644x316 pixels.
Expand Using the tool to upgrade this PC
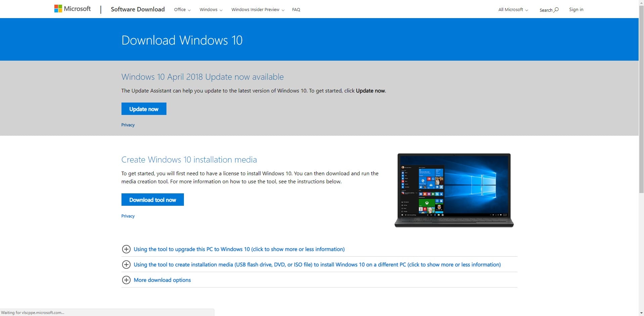coord(239,249)
